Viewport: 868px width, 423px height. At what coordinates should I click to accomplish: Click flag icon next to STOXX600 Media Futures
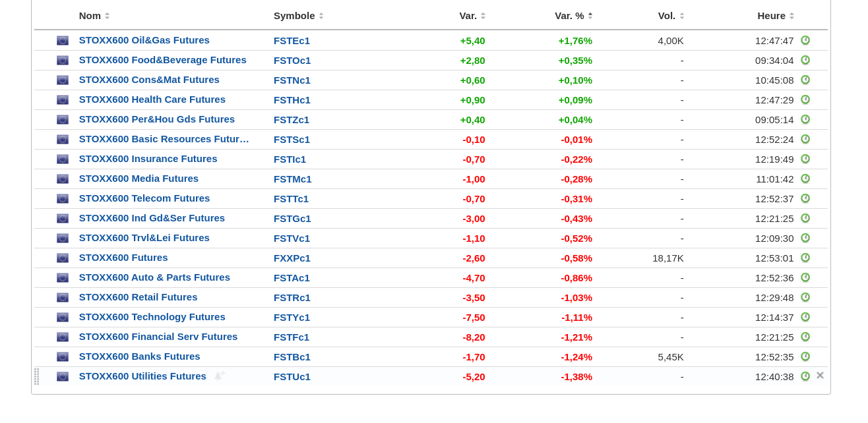click(x=63, y=179)
